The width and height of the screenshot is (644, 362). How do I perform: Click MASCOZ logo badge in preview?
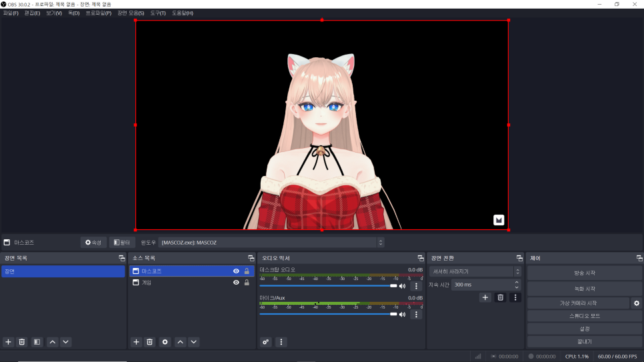499,220
